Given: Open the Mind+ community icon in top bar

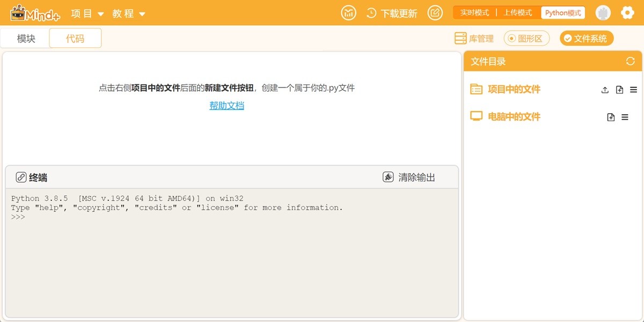Looking at the screenshot, I should (348, 12).
